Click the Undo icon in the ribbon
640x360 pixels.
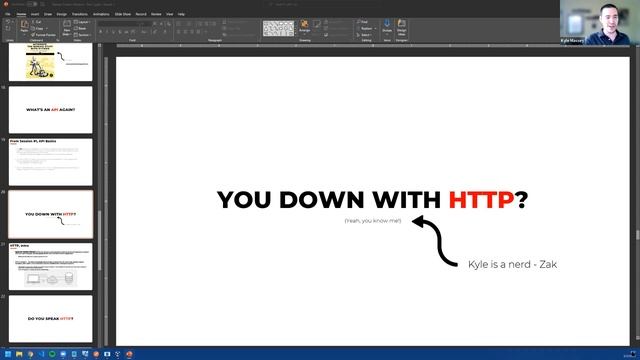(8, 22)
